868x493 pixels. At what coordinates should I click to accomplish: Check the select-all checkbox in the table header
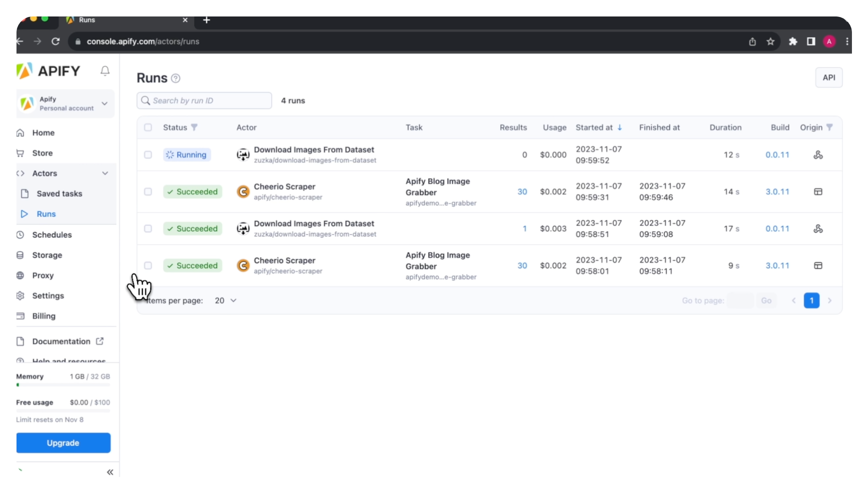tap(148, 127)
